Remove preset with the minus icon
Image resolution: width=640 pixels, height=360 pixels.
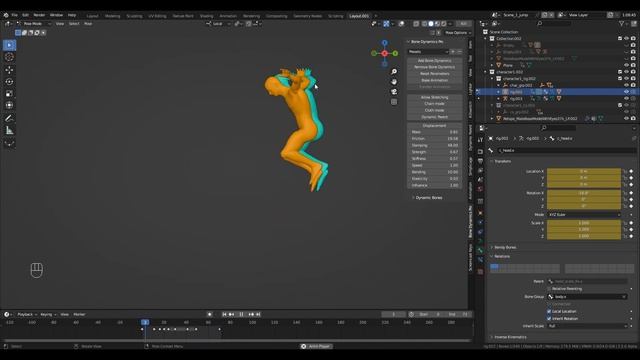460,52
